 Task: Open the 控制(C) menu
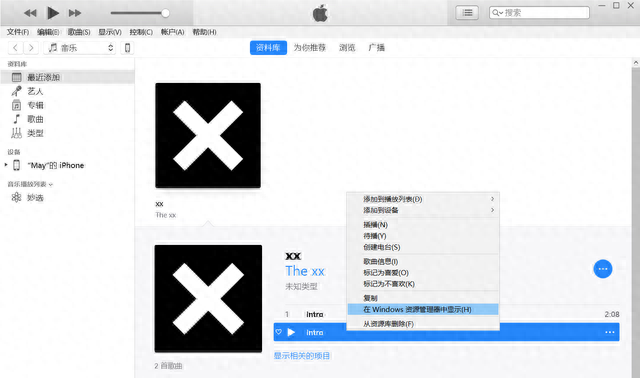click(x=141, y=32)
